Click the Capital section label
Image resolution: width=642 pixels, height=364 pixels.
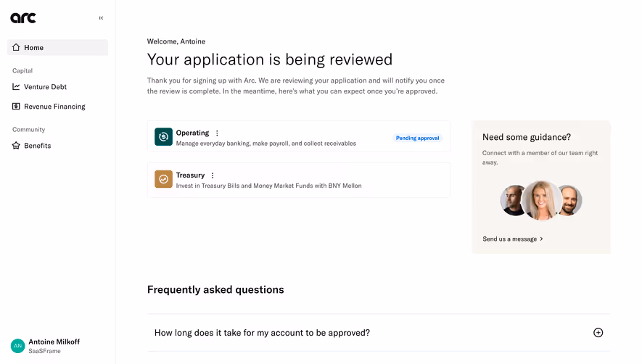click(x=22, y=70)
